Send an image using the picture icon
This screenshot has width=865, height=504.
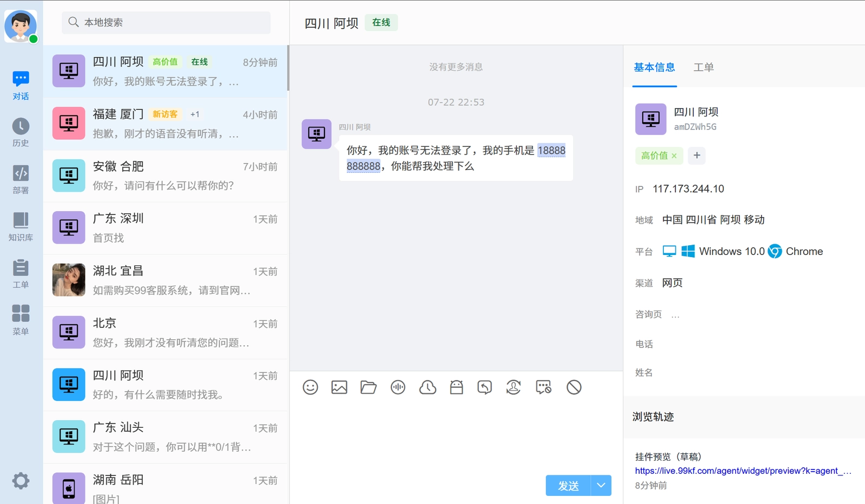coord(339,387)
